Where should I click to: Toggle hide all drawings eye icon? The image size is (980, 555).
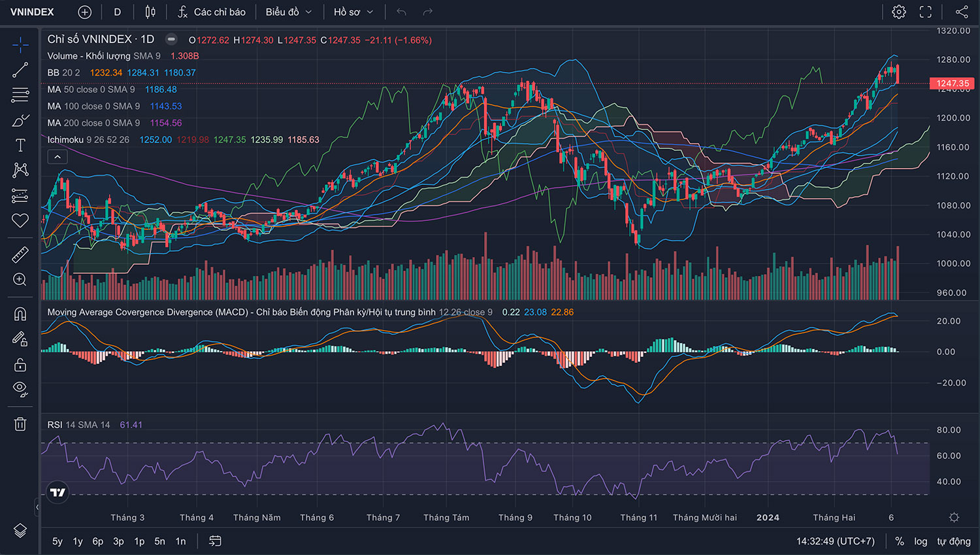[x=20, y=390]
